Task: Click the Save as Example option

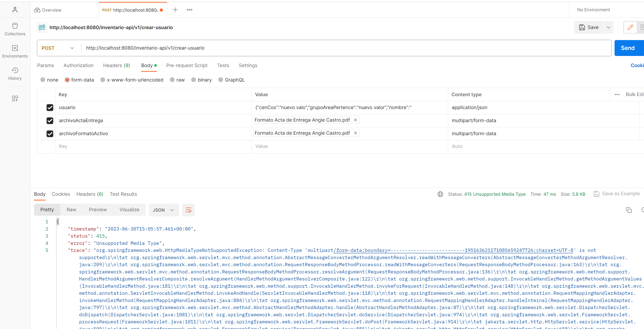Action: coord(617,194)
